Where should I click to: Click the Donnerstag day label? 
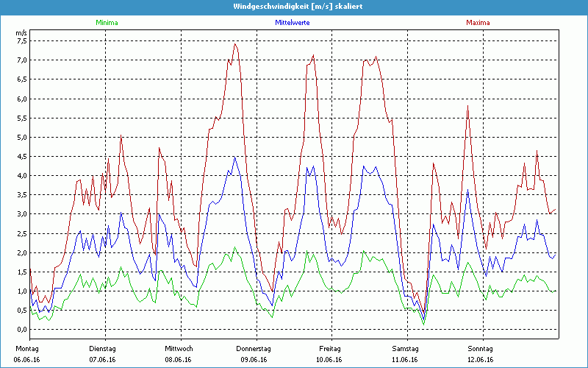254,349
